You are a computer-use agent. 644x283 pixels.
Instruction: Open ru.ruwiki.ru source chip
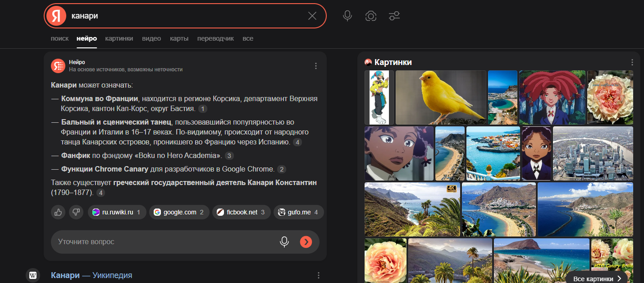(x=117, y=212)
